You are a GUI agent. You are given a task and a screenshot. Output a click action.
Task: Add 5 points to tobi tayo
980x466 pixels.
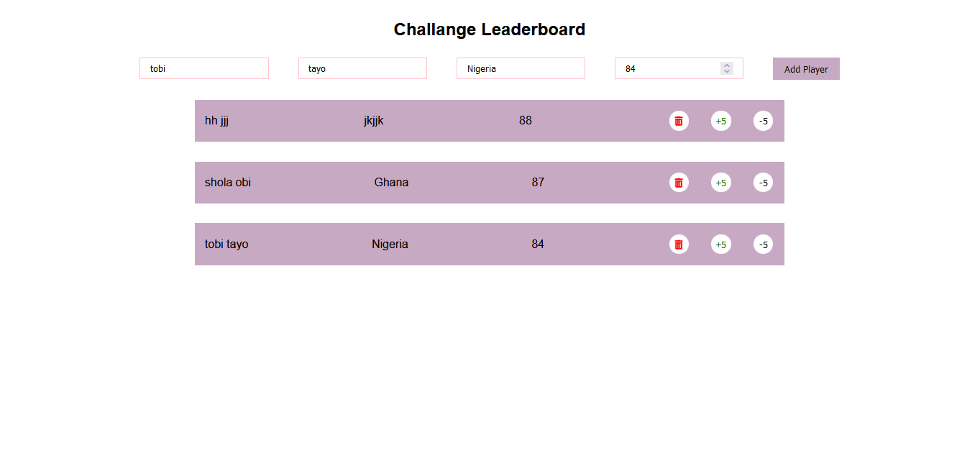[x=721, y=245]
